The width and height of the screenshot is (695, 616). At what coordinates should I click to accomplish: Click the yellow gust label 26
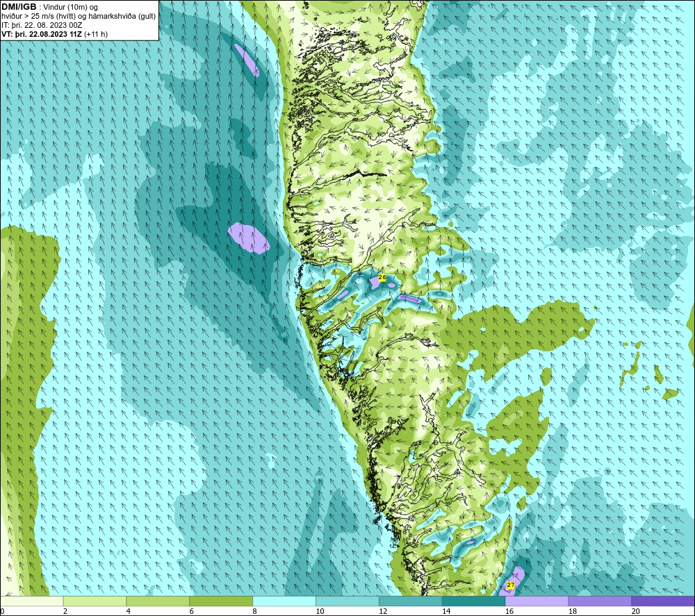pyautogui.click(x=382, y=277)
